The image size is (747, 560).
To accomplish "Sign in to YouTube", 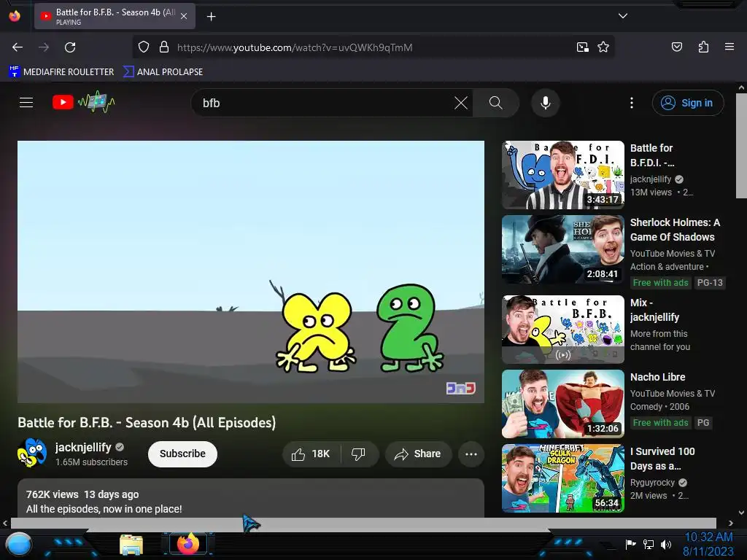I will tap(688, 103).
